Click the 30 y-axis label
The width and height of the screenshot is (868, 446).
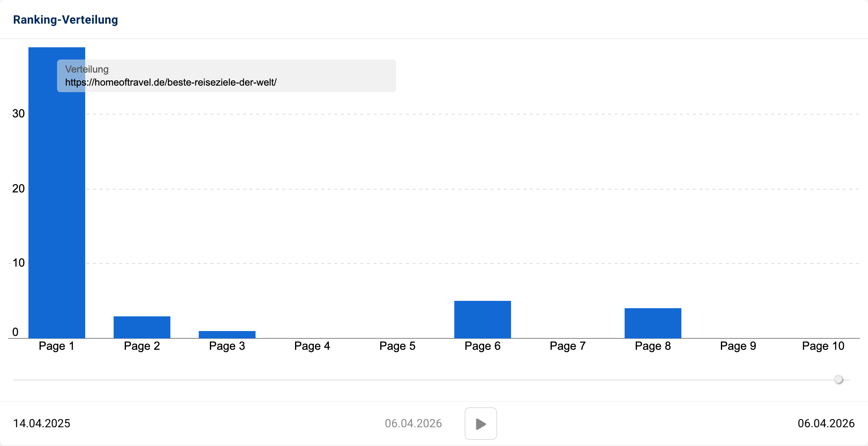click(18, 114)
